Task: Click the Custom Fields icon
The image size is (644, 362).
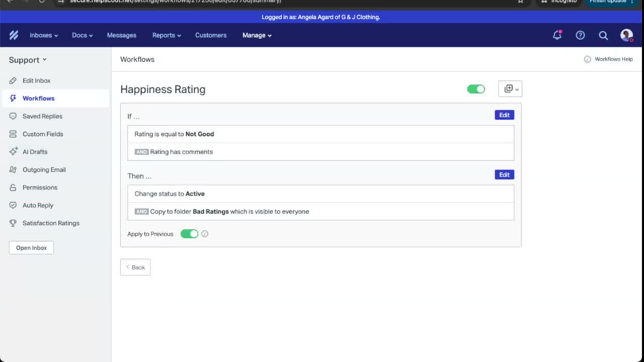Action: [13, 134]
